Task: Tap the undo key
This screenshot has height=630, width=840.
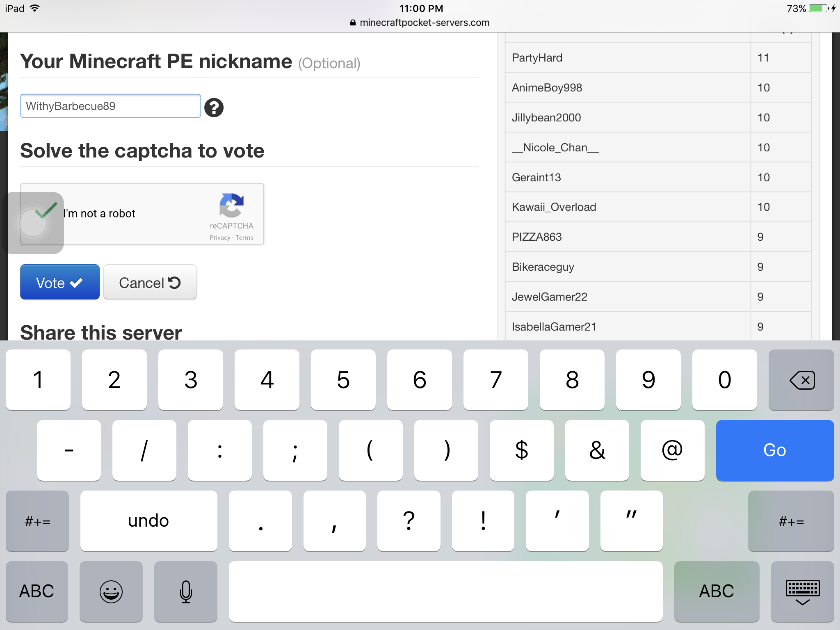Action: pos(148,521)
